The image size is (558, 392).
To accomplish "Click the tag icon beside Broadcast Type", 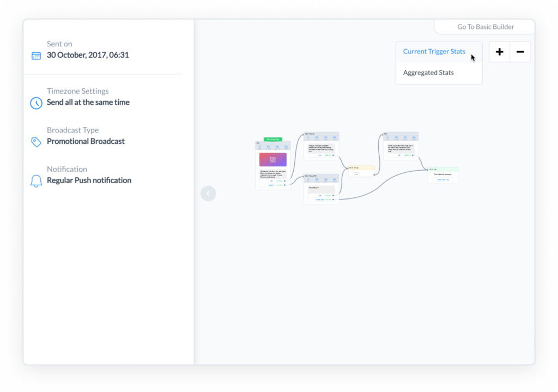I will [x=36, y=141].
